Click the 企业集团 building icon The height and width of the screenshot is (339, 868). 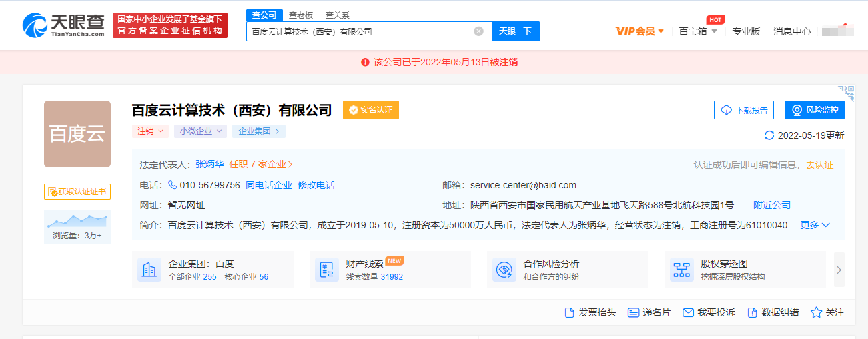pyautogui.click(x=149, y=270)
